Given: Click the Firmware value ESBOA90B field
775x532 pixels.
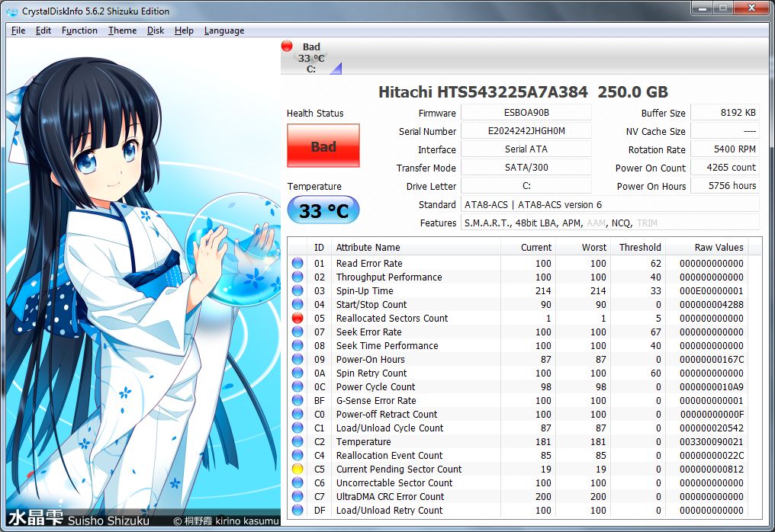Looking at the screenshot, I should point(526,113).
